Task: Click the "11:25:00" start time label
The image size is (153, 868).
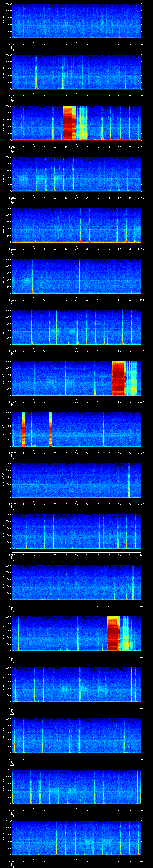Action: (x=12, y=197)
